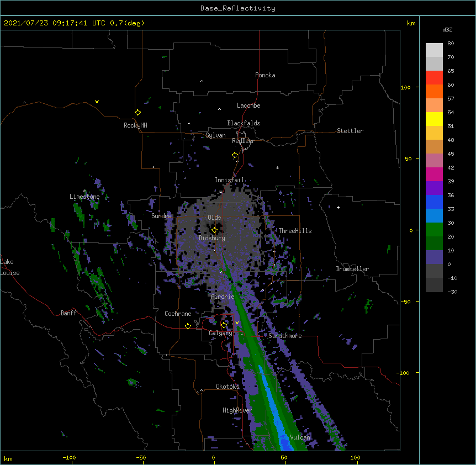Select the Lacombe city label

click(x=248, y=105)
